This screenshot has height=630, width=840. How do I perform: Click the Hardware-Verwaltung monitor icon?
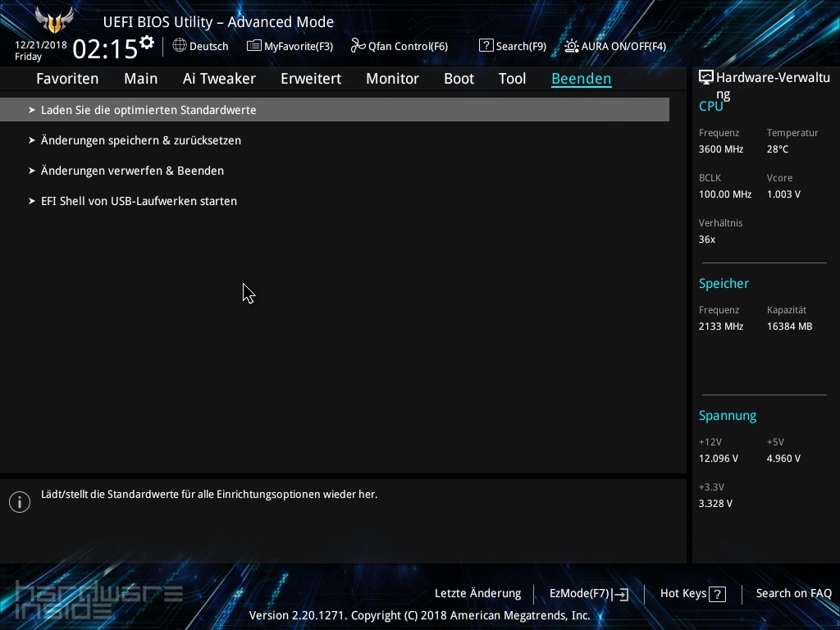706,78
